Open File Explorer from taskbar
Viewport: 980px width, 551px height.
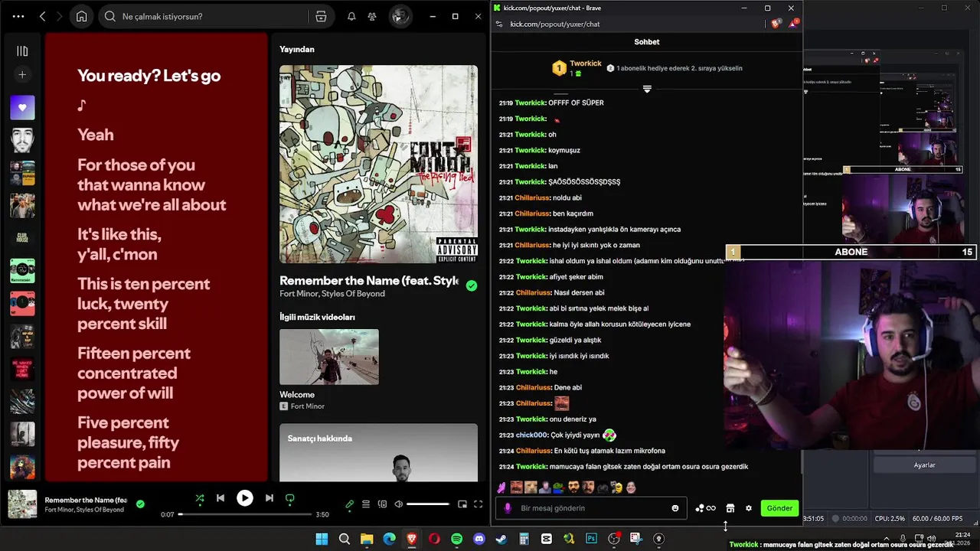point(367,539)
